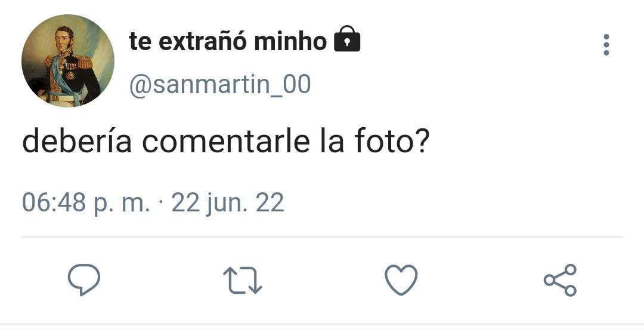
Task: Like the tweet with the heart icon
Action: tap(401, 280)
